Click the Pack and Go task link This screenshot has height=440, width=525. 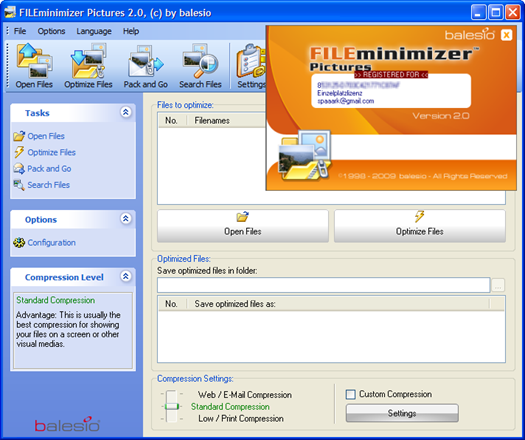tap(49, 168)
